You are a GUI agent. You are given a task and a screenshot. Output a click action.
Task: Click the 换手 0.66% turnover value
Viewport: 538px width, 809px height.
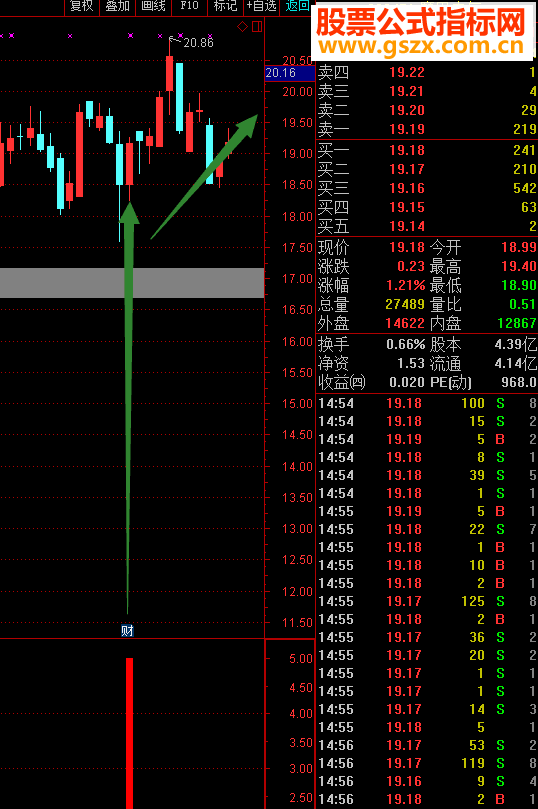[406, 344]
